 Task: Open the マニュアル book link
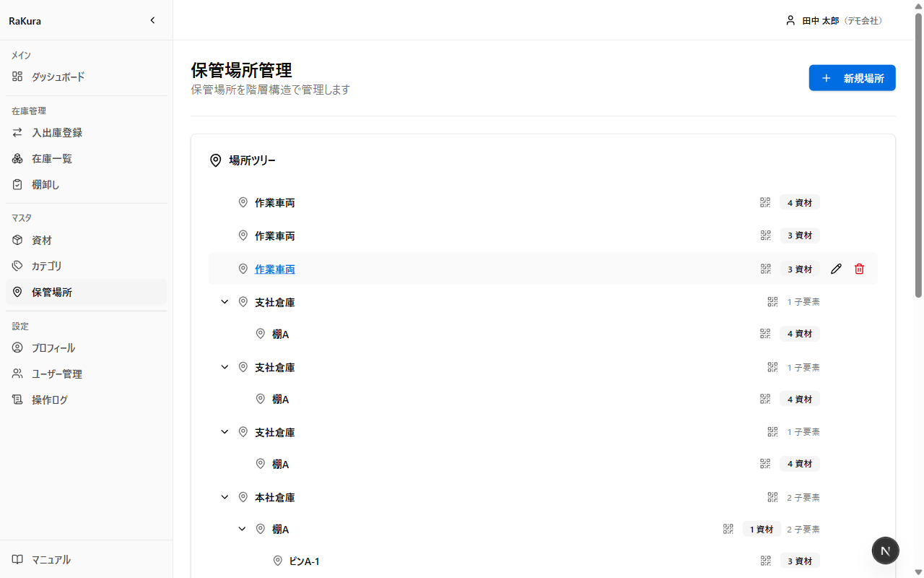click(x=87, y=559)
